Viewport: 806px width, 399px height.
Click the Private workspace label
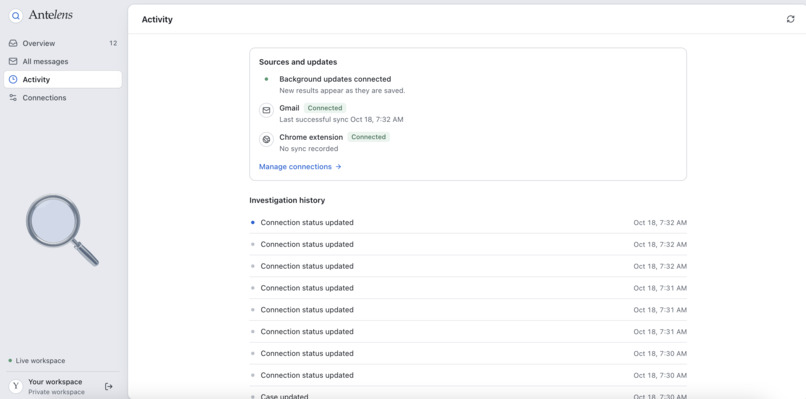pyautogui.click(x=57, y=392)
